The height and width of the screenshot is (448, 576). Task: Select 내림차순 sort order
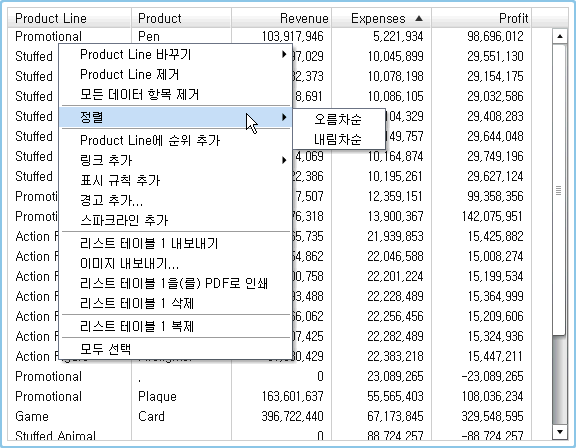[x=338, y=139]
